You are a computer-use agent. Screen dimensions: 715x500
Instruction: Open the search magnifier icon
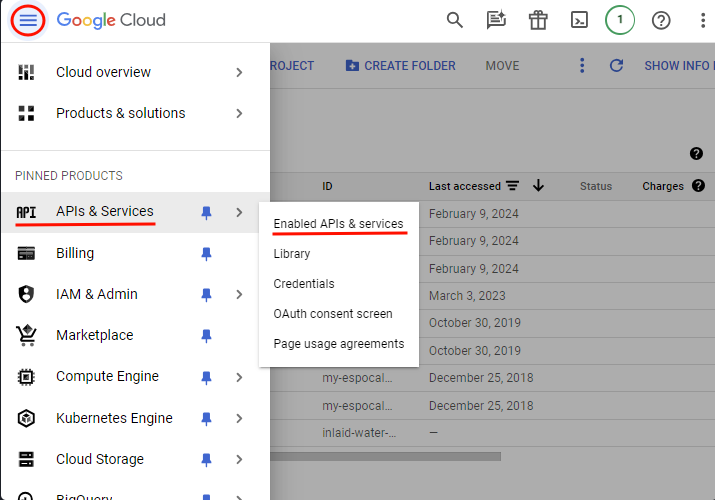(454, 20)
